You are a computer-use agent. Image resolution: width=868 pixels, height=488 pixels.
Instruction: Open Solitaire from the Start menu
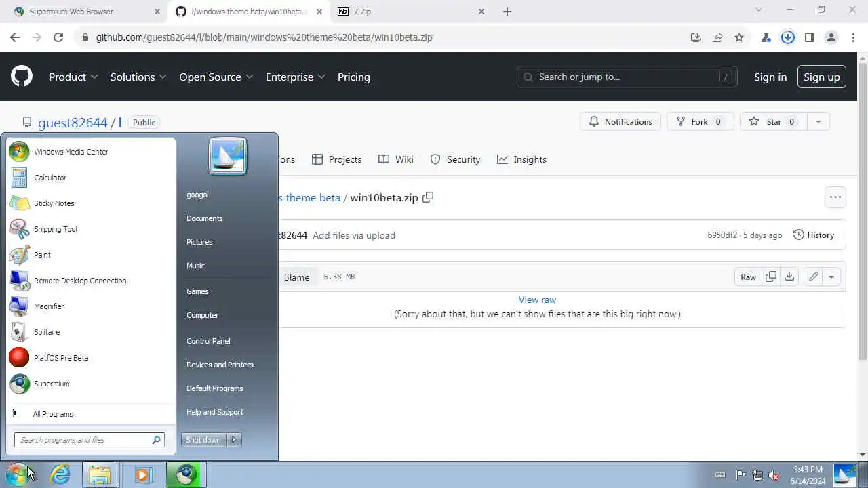point(91,332)
